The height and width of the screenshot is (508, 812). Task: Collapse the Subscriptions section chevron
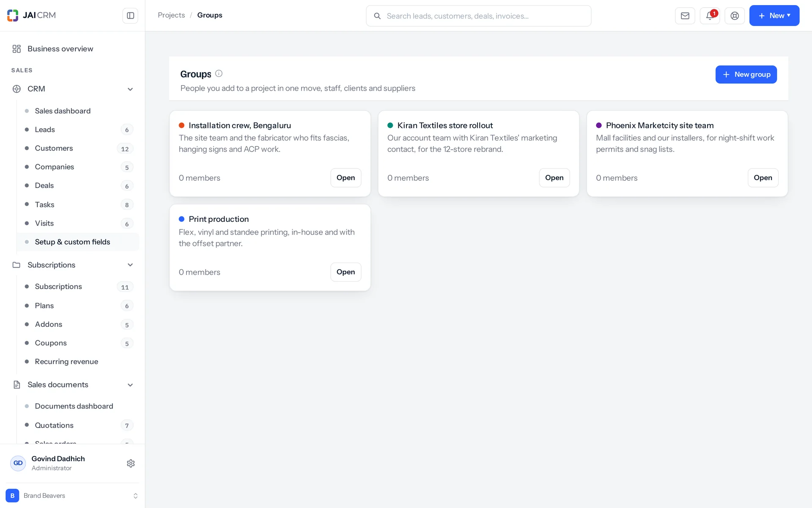(x=130, y=265)
